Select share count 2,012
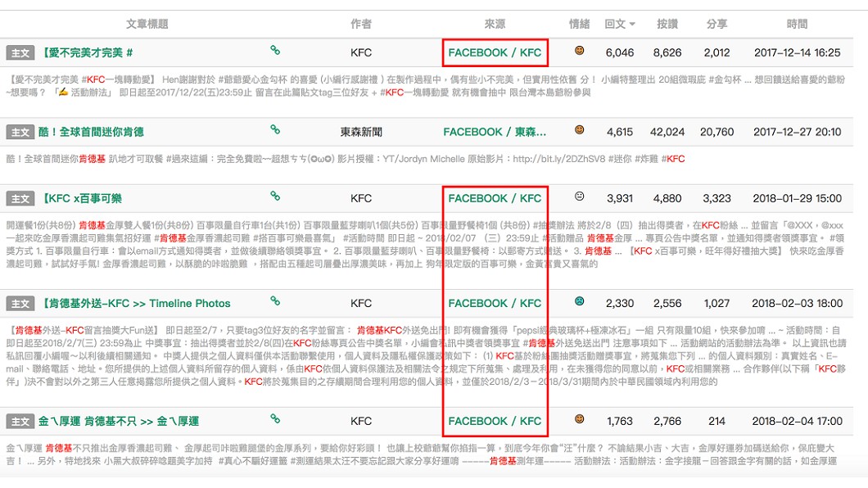 click(717, 53)
